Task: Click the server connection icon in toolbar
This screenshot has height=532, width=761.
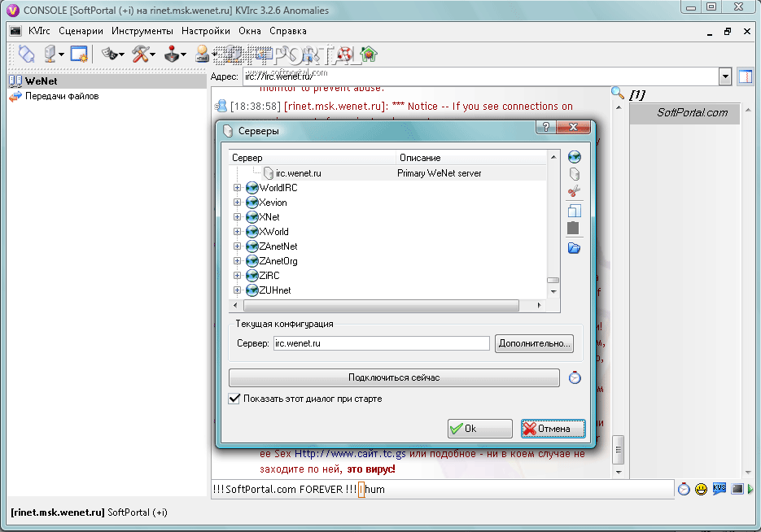Action: pos(50,54)
